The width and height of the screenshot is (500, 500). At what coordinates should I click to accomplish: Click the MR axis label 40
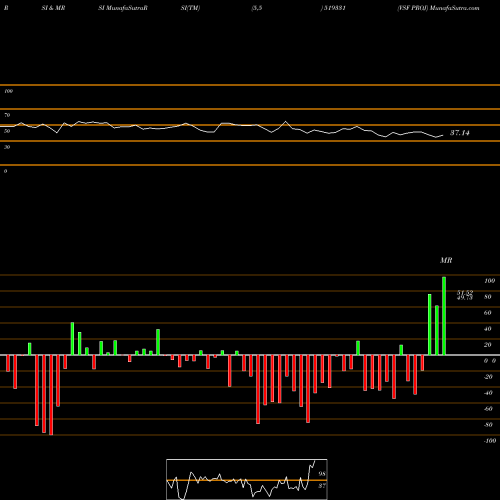coord(487,329)
